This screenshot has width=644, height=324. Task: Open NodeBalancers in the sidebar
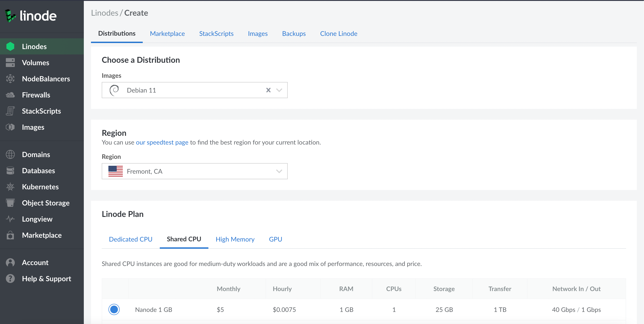pos(42,79)
